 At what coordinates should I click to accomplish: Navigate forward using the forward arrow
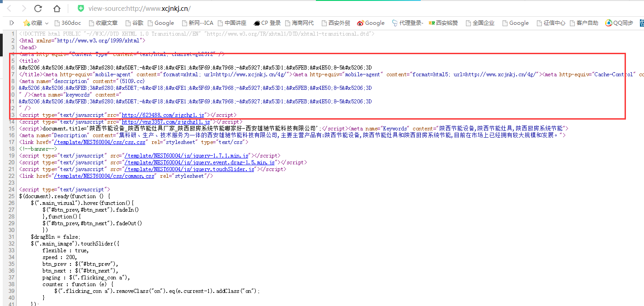[x=24, y=8]
